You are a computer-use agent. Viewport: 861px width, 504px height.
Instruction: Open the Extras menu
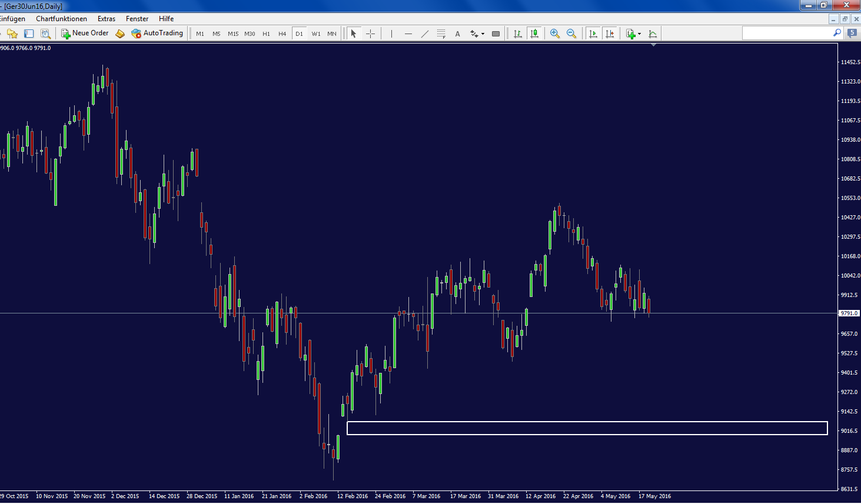tap(107, 19)
